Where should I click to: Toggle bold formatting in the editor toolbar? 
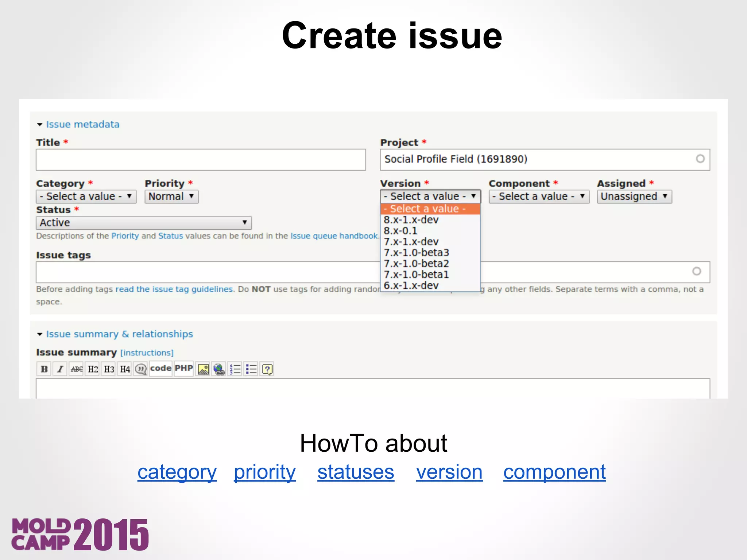[x=44, y=369]
